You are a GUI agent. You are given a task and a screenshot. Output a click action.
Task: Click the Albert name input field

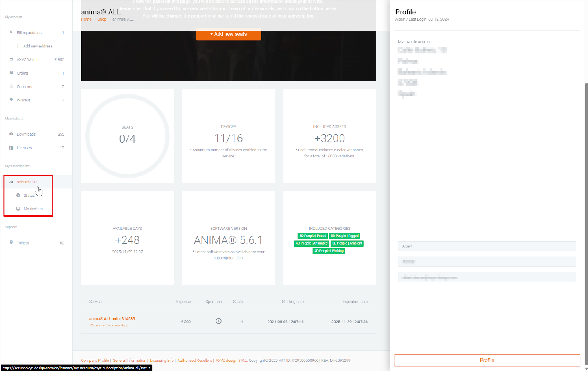pos(487,246)
